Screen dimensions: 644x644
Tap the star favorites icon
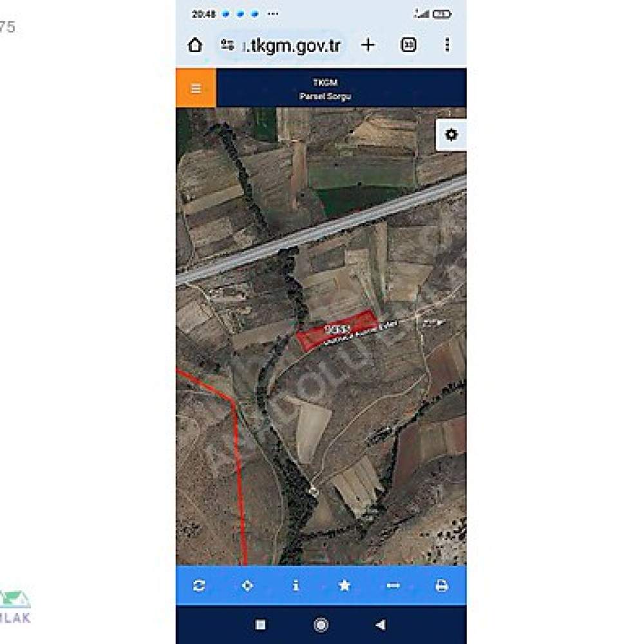click(344, 585)
